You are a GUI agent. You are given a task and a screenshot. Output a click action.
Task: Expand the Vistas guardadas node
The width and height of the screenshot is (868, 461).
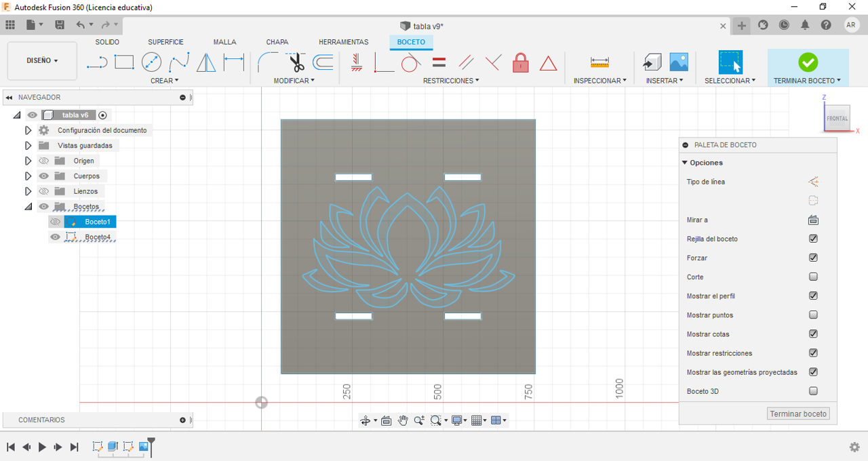tap(28, 145)
